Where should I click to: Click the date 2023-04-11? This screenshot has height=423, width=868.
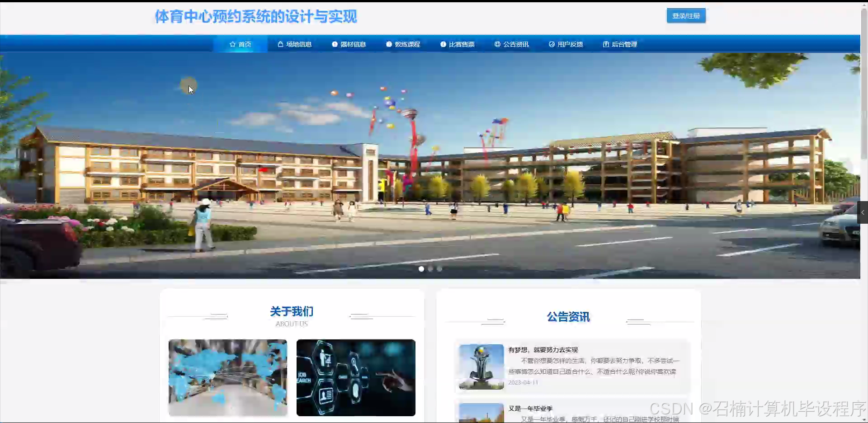[523, 382]
